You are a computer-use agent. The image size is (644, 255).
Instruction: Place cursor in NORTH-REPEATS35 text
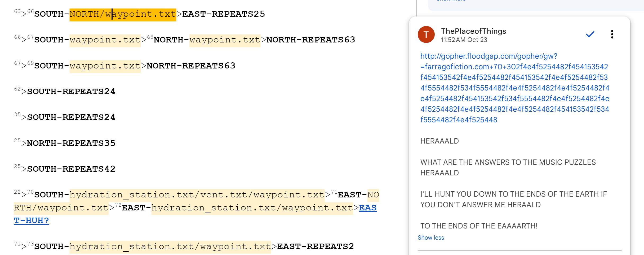coord(71,143)
